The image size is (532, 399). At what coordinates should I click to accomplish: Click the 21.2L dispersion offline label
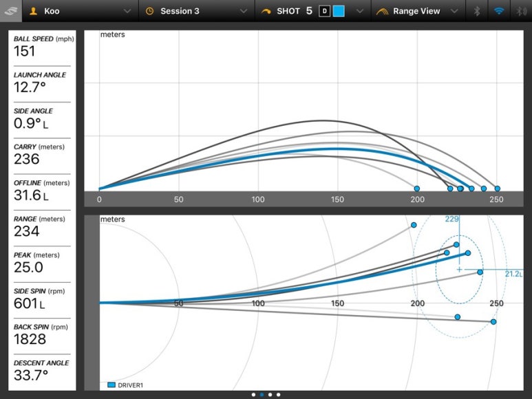pyautogui.click(x=513, y=274)
